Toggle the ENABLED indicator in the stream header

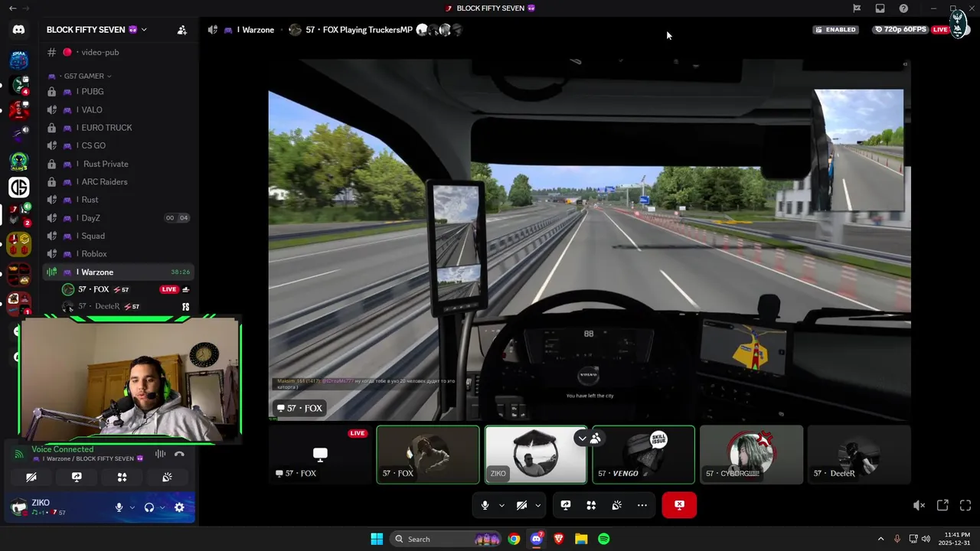(835, 30)
